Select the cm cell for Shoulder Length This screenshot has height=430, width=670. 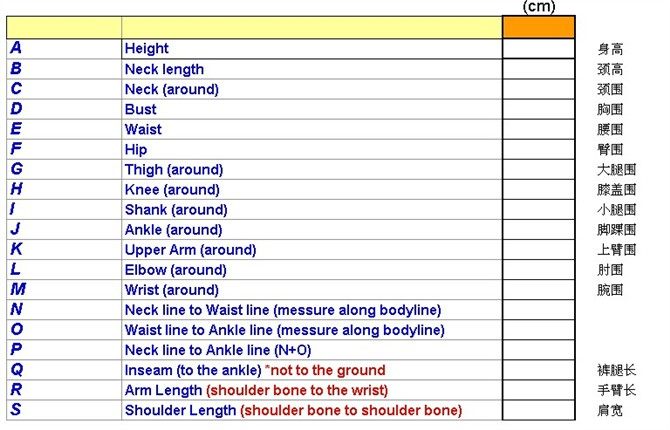(x=539, y=410)
